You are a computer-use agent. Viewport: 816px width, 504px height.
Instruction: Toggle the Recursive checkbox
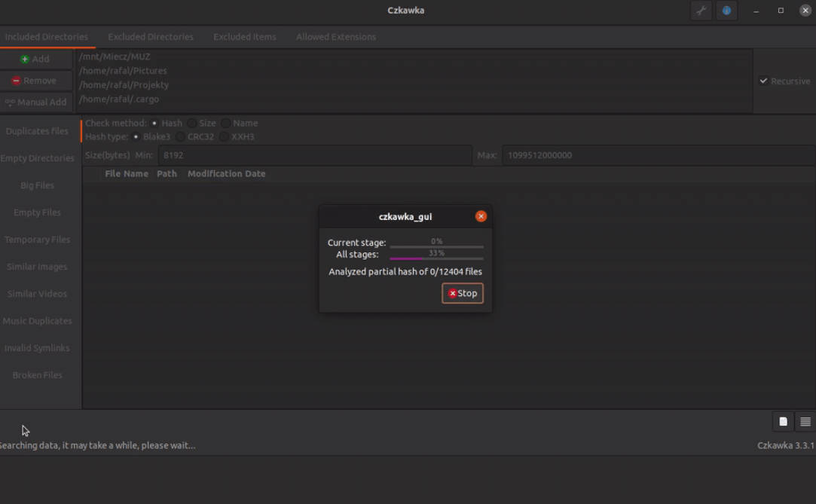pyautogui.click(x=763, y=81)
